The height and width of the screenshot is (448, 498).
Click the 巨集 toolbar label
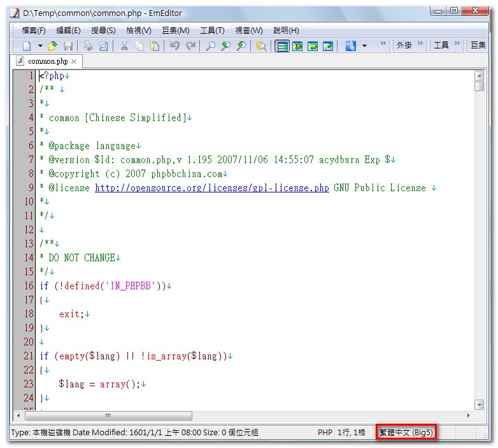coord(478,45)
